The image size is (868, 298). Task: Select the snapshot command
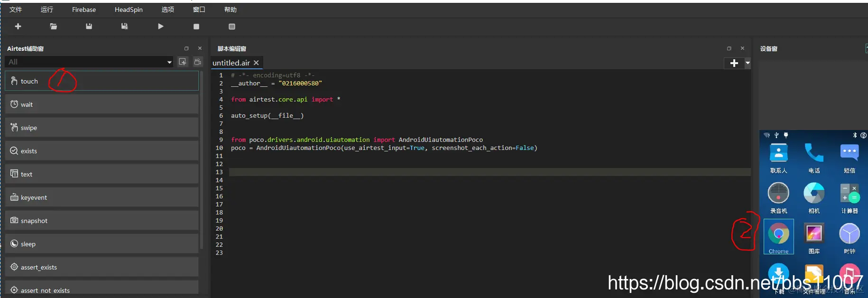coord(102,221)
